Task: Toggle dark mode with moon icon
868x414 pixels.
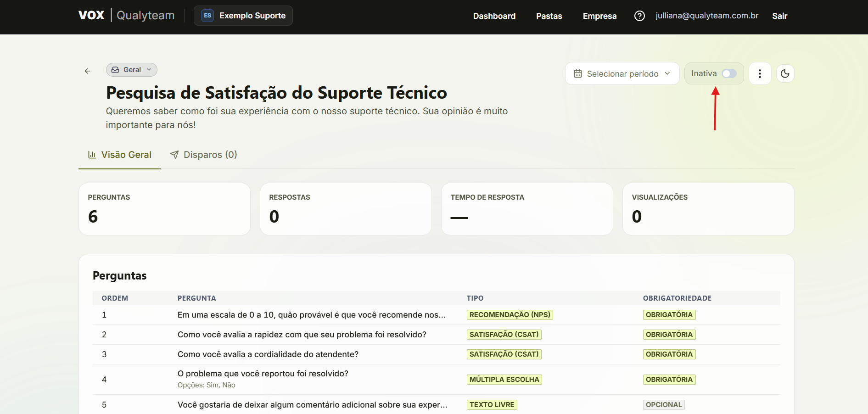Action: coord(785,73)
